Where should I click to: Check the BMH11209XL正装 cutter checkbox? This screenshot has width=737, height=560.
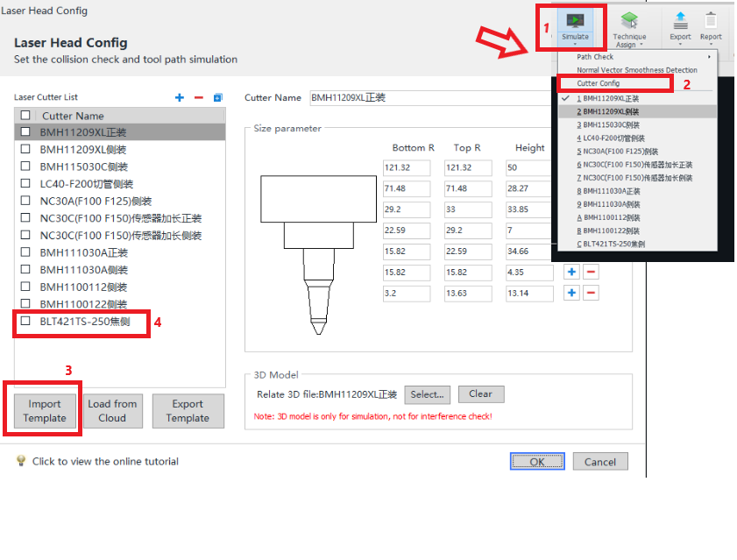[25, 131]
